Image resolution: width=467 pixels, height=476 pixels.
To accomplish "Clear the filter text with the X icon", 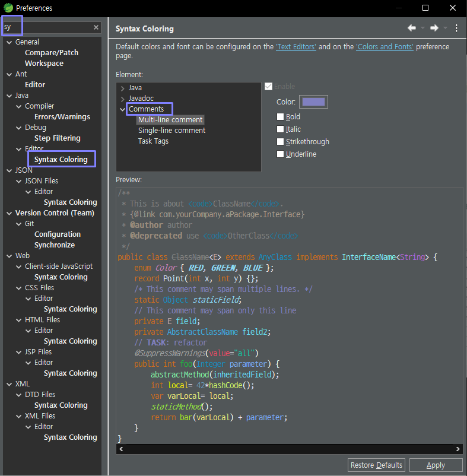I will coord(96,27).
